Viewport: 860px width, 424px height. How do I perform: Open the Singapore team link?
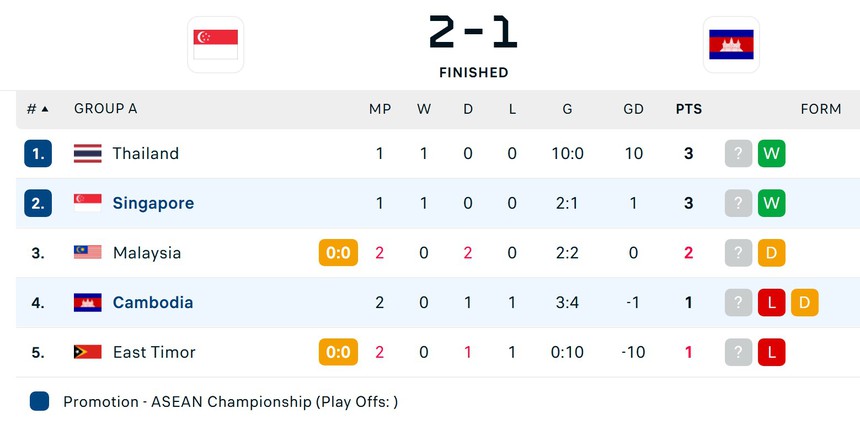pyautogui.click(x=153, y=203)
